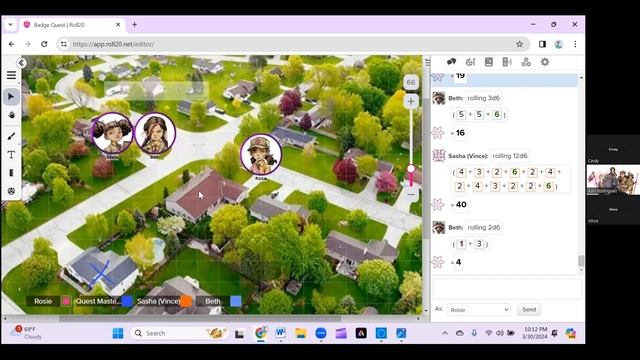Zoom in the map with plus button
Screen dimensions: 640x360
click(x=411, y=101)
